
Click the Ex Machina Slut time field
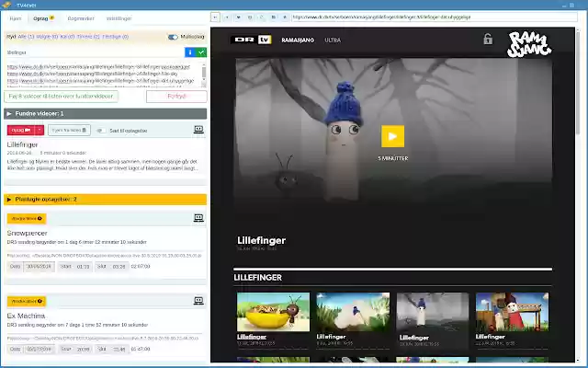119,349
